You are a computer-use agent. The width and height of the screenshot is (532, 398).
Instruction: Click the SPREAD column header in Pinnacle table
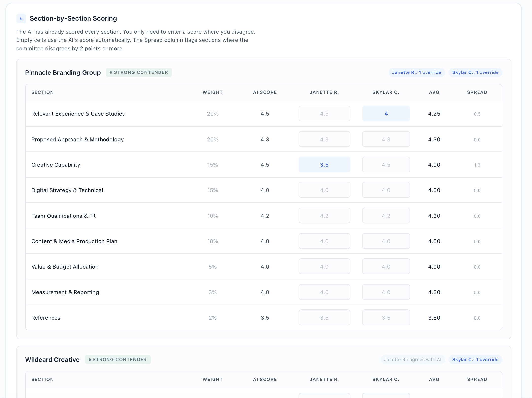(x=477, y=92)
